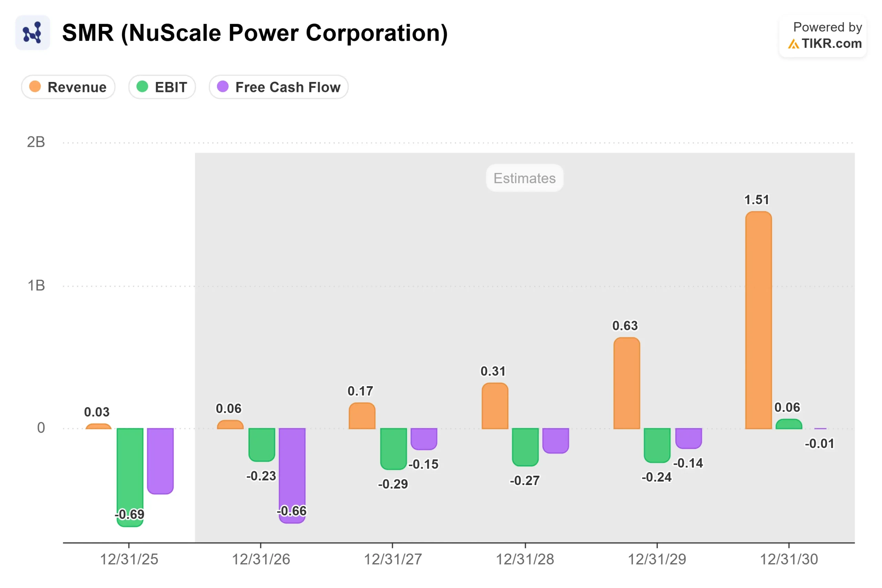Click the -0.24 EBIT bar for 12/31/29
Image resolution: width=882 pixels, height=588 pixels.
coord(657,445)
